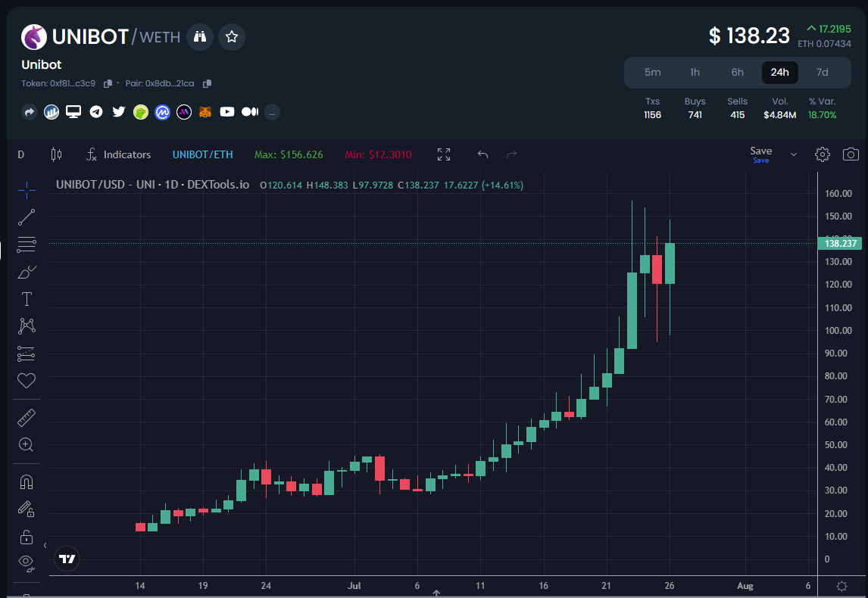The image size is (868, 598).
Task: Open the candle chart style selector
Action: (57, 155)
